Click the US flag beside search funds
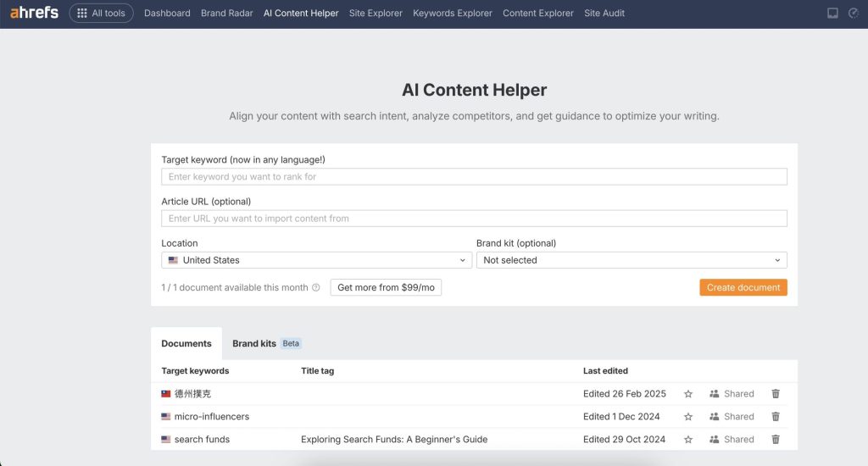Image resolution: width=868 pixels, height=466 pixels. tap(166, 440)
